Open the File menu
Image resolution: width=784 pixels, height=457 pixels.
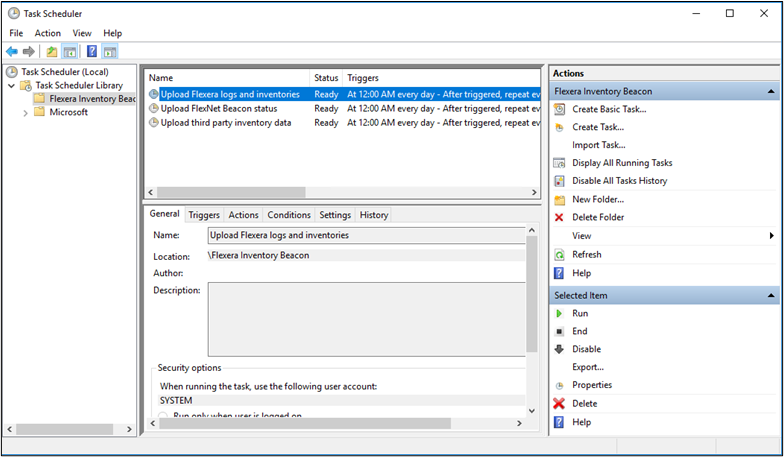[x=16, y=33]
